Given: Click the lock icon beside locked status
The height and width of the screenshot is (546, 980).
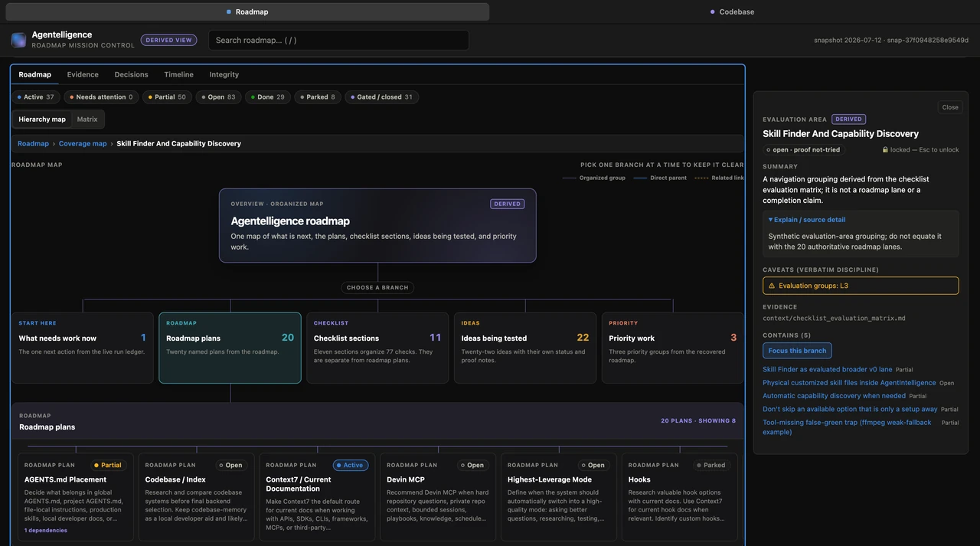Looking at the screenshot, I should pos(885,150).
